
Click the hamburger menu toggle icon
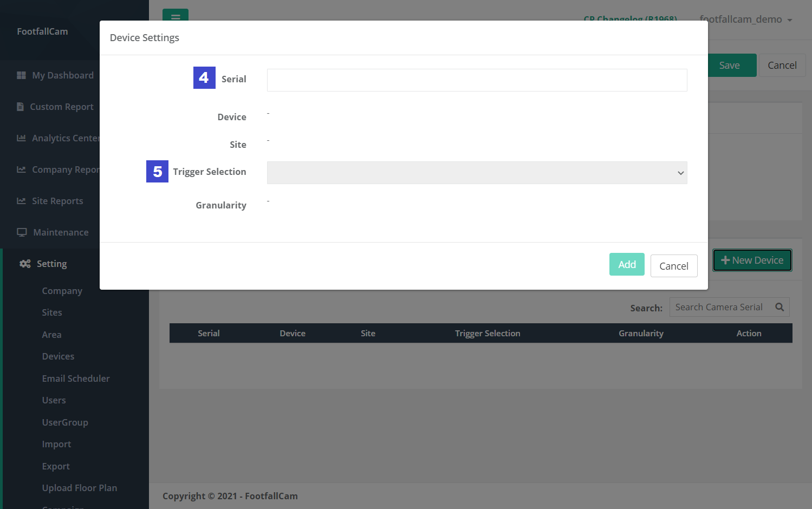(176, 16)
